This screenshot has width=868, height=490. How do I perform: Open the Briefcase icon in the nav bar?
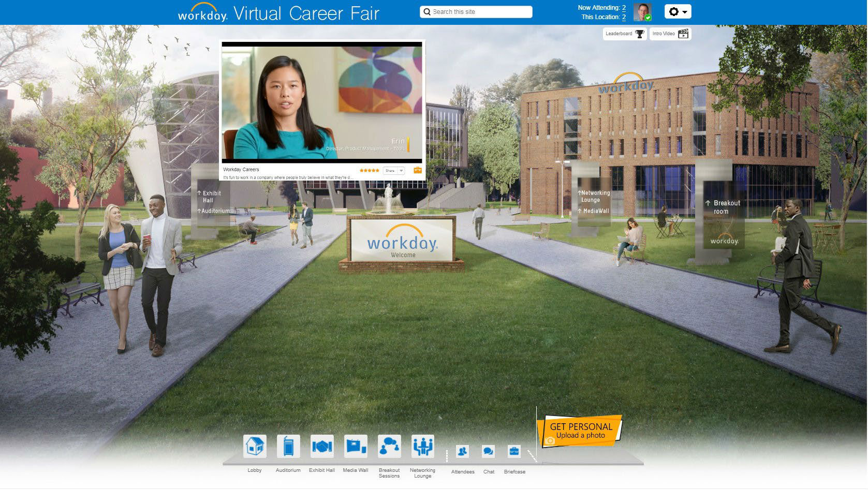[x=514, y=451]
